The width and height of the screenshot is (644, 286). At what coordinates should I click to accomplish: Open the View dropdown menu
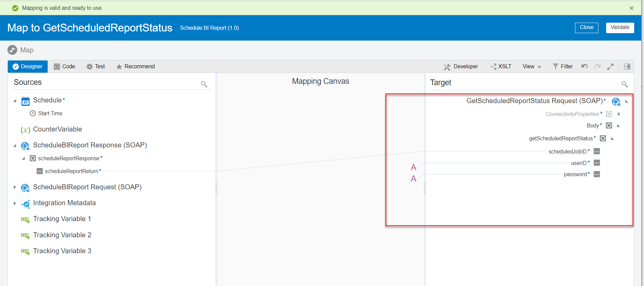click(x=531, y=67)
